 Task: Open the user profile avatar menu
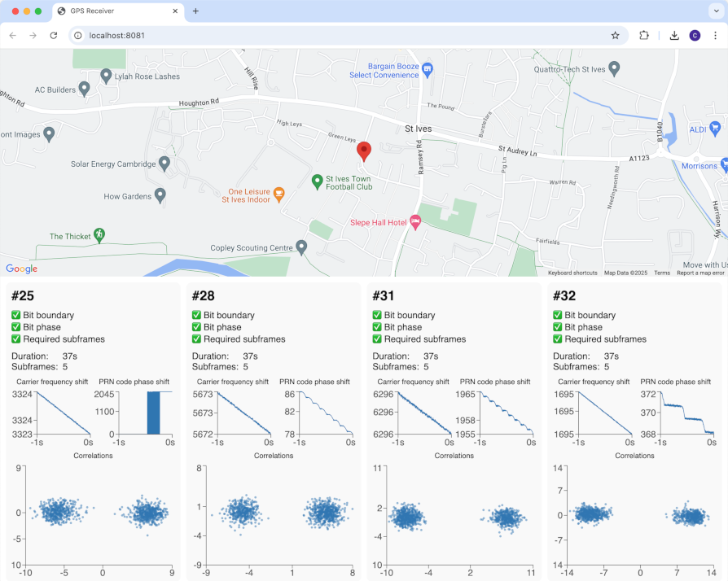click(695, 36)
